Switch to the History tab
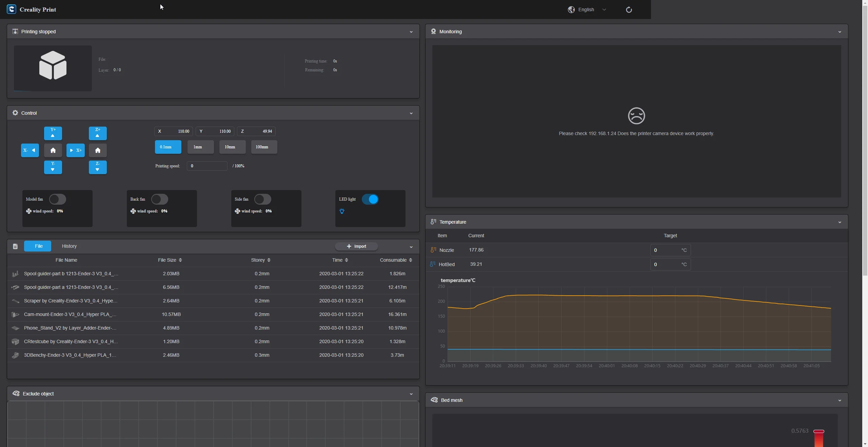This screenshot has height=447, width=868. [x=69, y=246]
